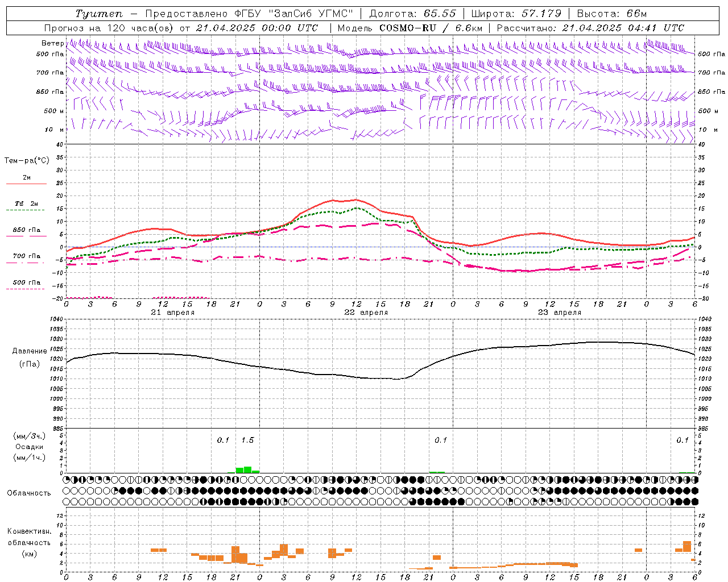This screenshot has height=582, width=728.
Task: Click the 'Ветер' wind panel label
Action: 52,43
